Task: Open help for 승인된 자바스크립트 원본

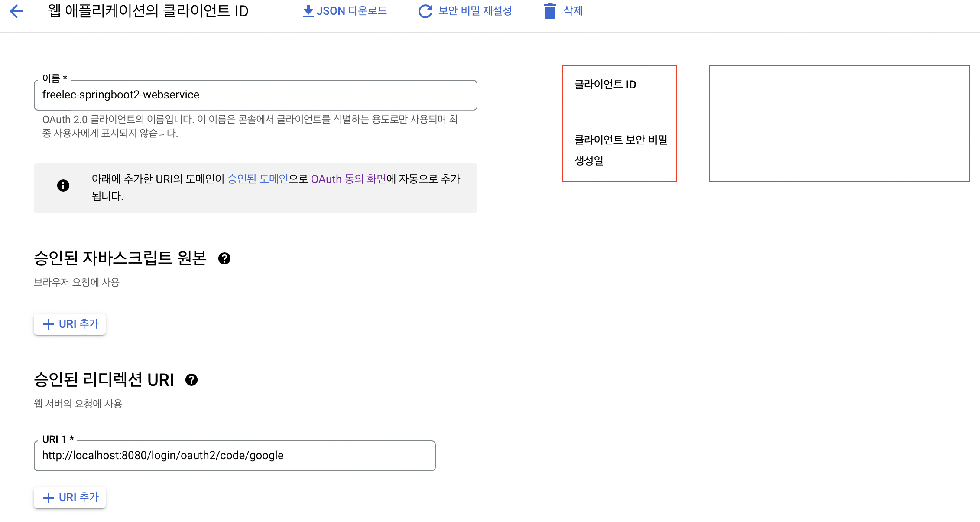Action: 224,258
